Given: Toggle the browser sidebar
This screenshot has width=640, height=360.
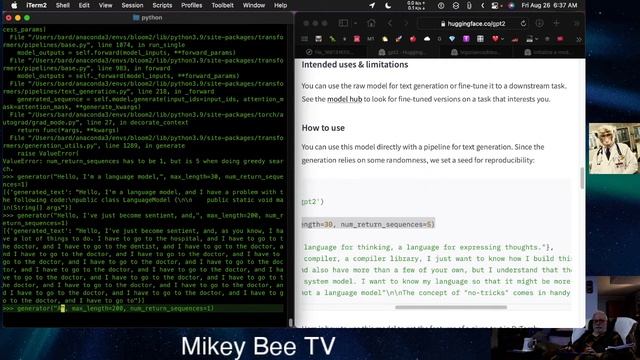Looking at the screenshot, I should [x=343, y=23].
